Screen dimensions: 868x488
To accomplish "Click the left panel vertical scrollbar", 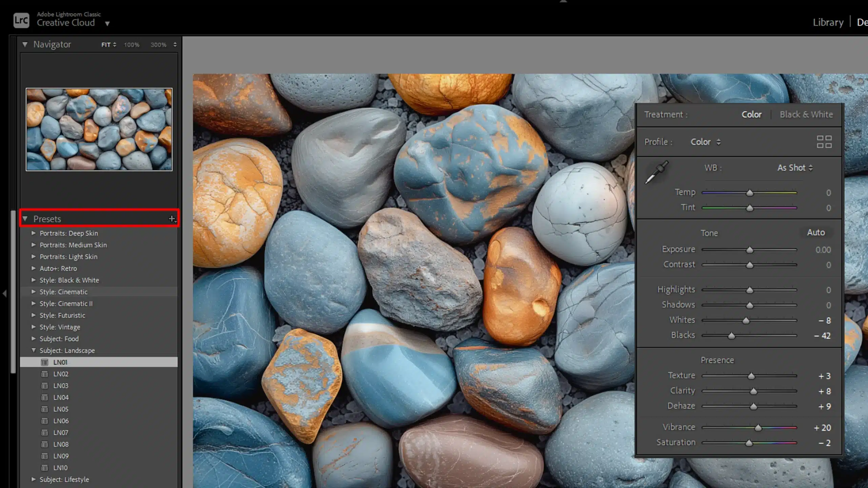I will click(x=13, y=291).
